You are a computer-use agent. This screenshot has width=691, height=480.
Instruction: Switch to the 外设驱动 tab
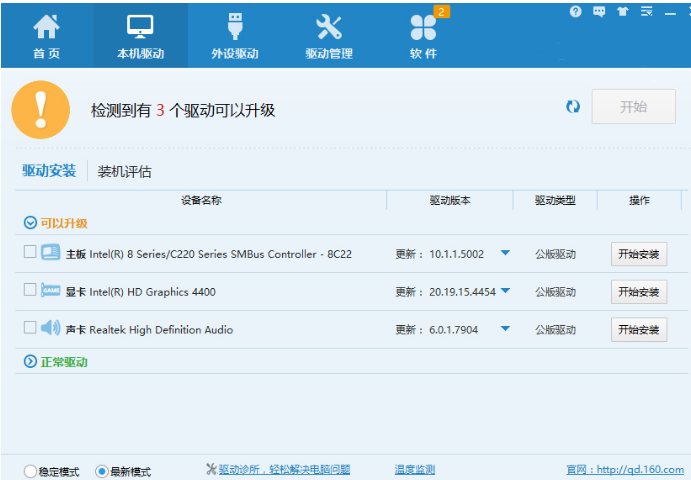coord(235,35)
